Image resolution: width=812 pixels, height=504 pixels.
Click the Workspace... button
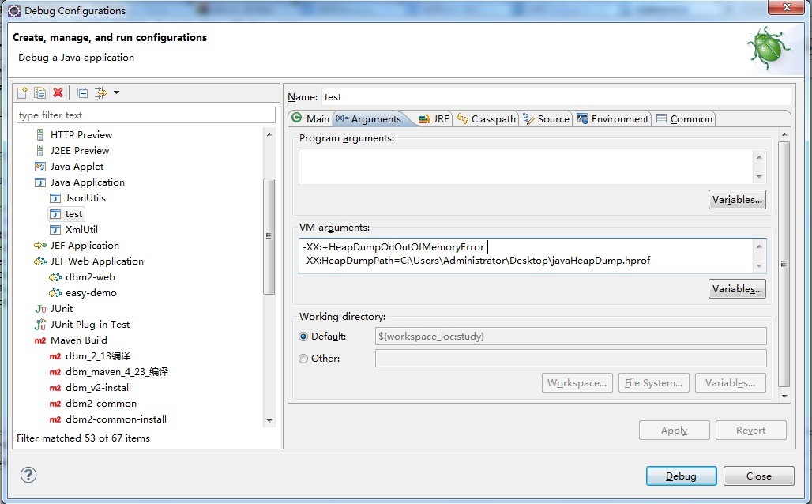(x=577, y=383)
